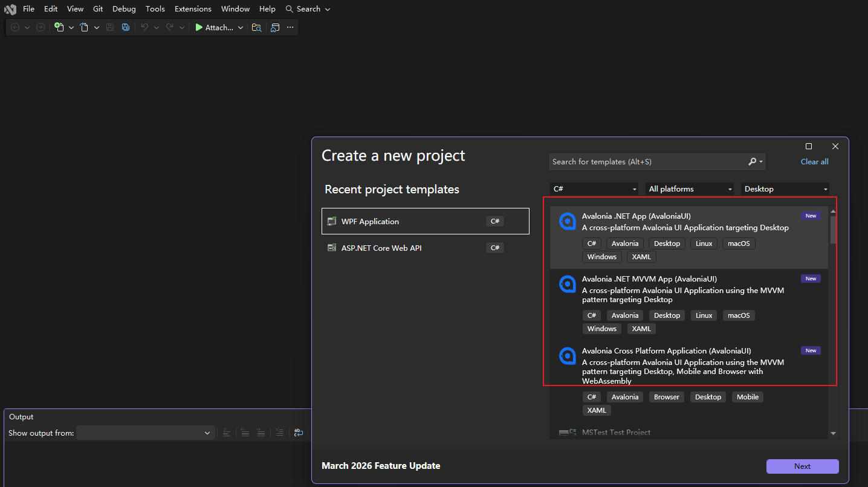The height and width of the screenshot is (487, 868).
Task: Click the Redo arrow icon
Action: tap(170, 27)
